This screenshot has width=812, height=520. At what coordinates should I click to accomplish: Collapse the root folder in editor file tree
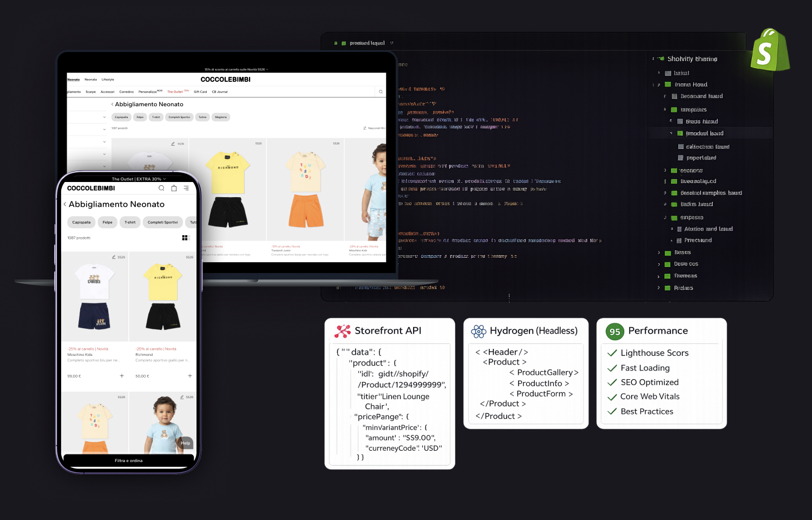point(653,58)
